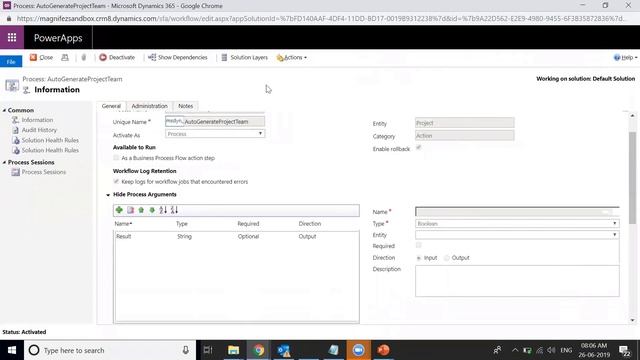Open PowerPoint from the taskbar
The width and height of the screenshot is (640, 360).
(383, 350)
